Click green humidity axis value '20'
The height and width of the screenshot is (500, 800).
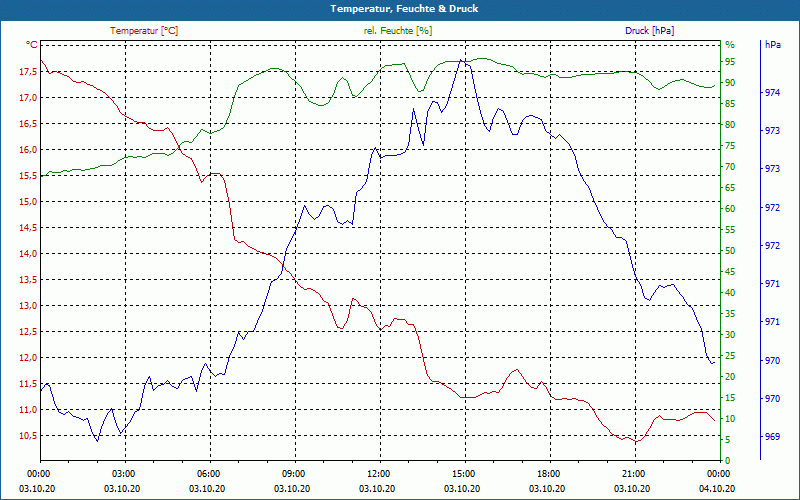click(x=730, y=377)
